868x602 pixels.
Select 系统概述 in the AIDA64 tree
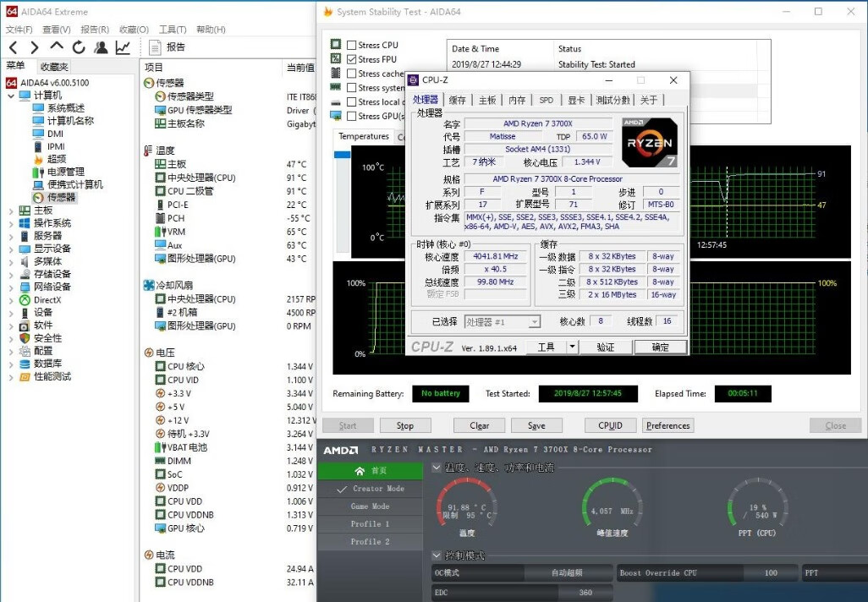[66, 108]
